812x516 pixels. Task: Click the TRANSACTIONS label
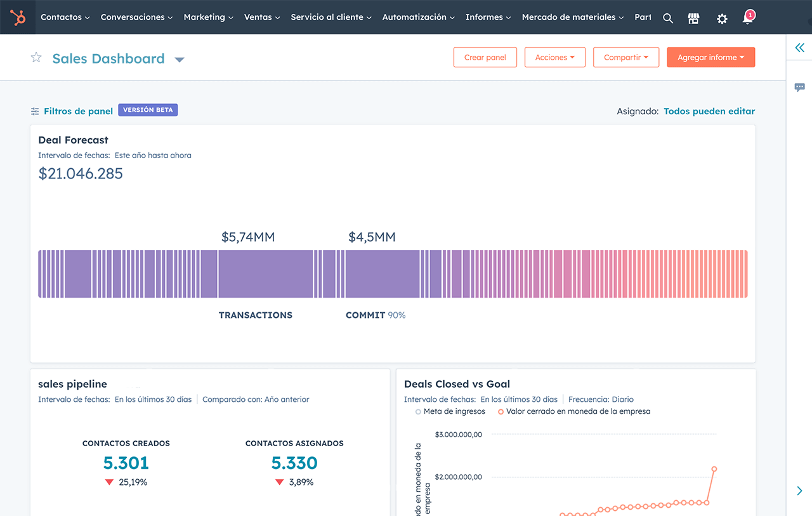click(x=256, y=315)
